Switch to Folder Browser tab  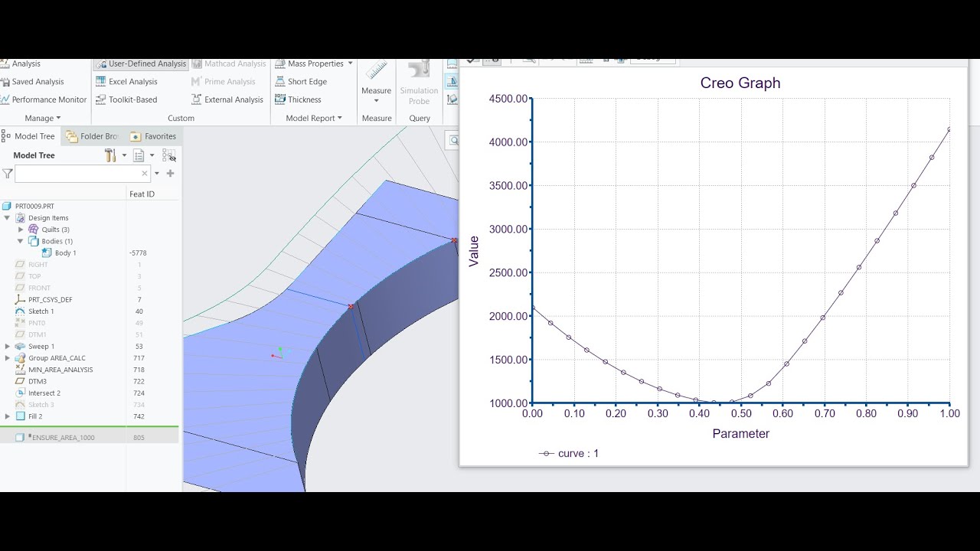[92, 136]
